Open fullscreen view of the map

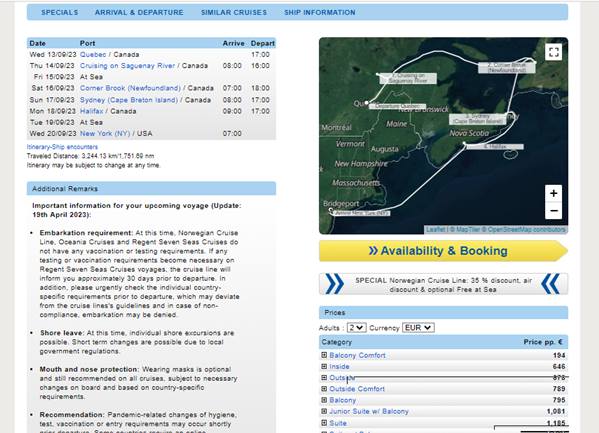554,52
